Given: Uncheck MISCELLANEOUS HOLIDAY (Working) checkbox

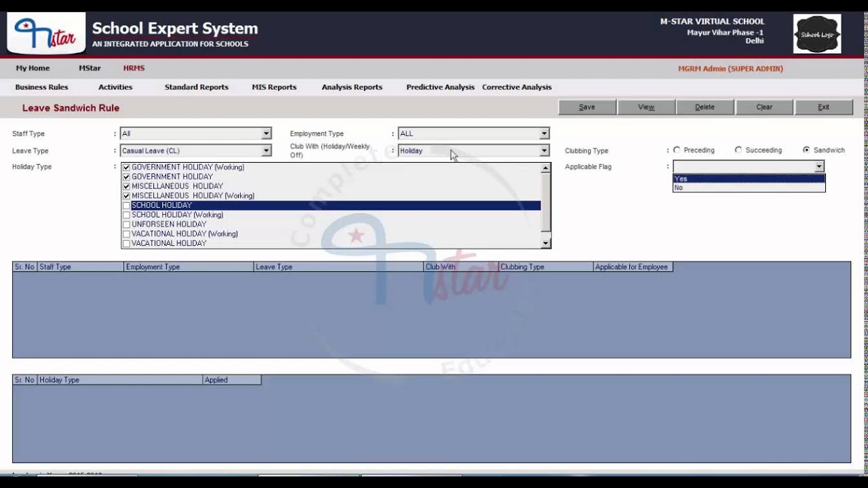Looking at the screenshot, I should (x=126, y=196).
